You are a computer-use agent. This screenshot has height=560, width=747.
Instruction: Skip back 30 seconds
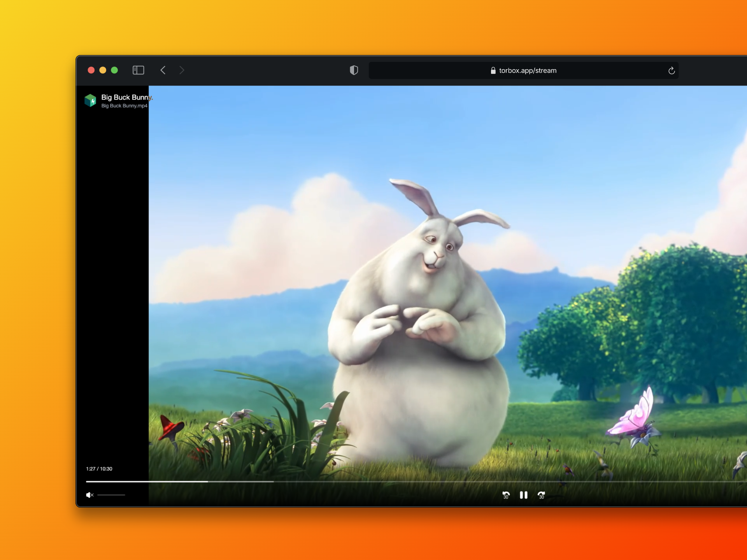[506, 495]
